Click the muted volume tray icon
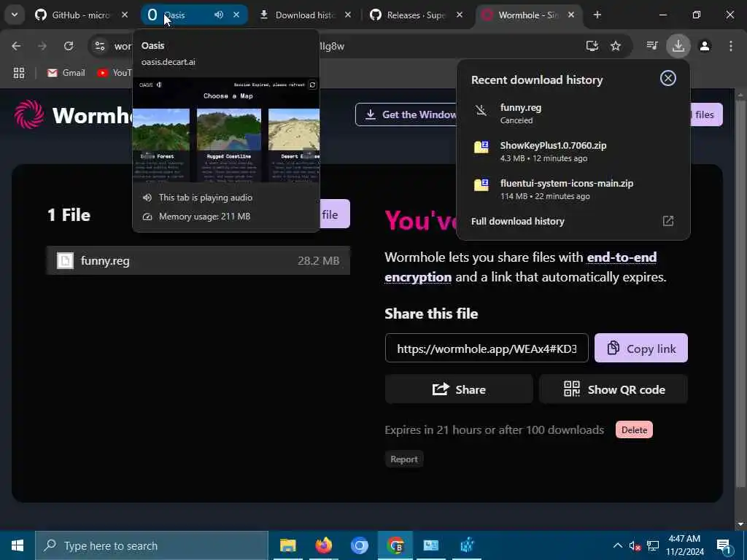This screenshot has width=747, height=560. point(635,545)
